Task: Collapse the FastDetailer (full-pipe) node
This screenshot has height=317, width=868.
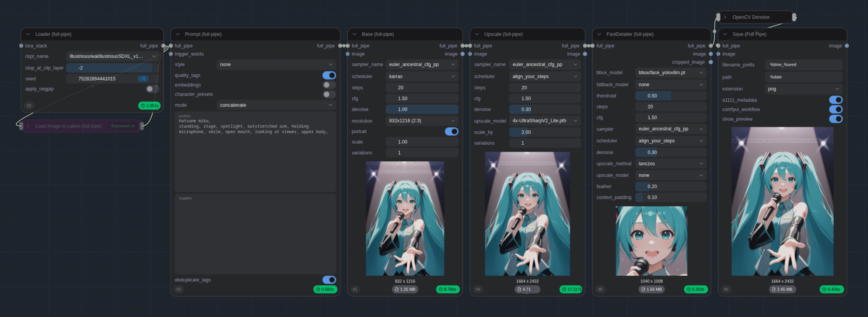Action: [599, 34]
